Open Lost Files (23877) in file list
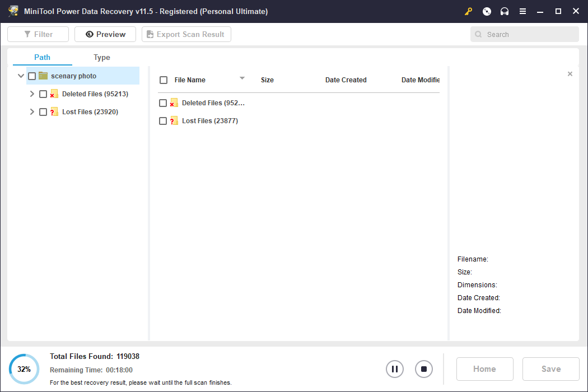This screenshot has height=392, width=588. pyautogui.click(x=210, y=121)
